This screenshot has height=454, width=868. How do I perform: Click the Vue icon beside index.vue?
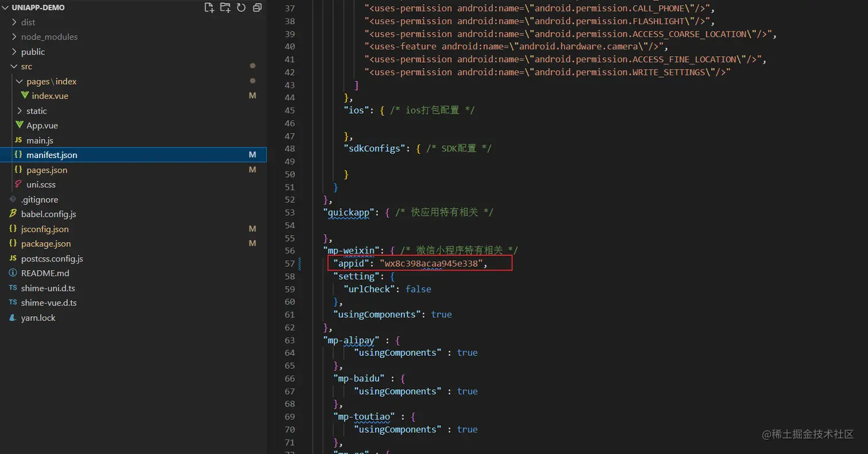[x=25, y=96]
